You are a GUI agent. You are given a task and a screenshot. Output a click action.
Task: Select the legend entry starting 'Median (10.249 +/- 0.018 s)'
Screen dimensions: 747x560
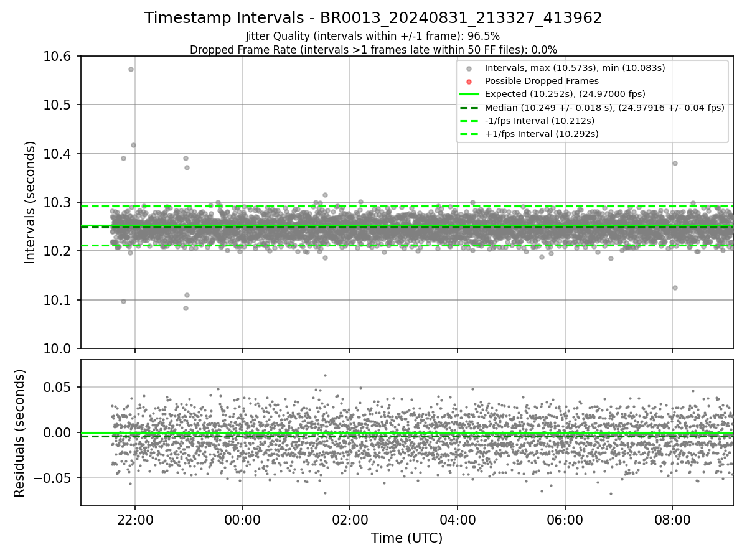coord(604,108)
